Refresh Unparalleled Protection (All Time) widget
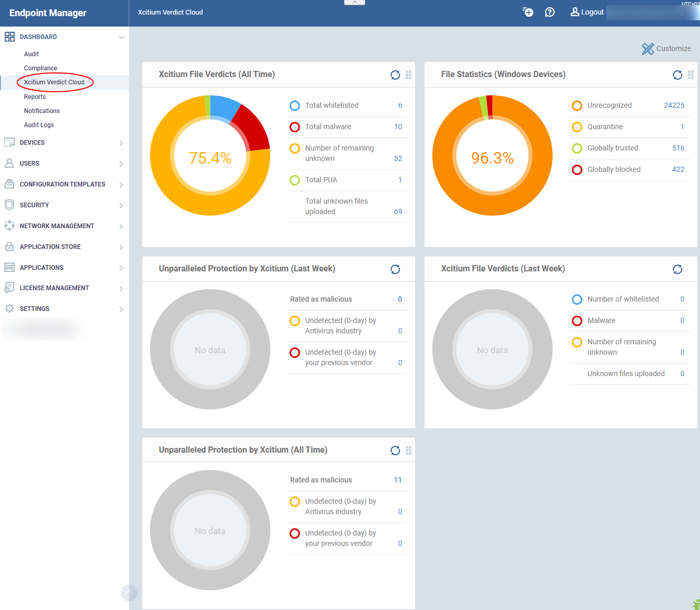Screen dimensions: 700x610 pyautogui.click(x=395, y=451)
